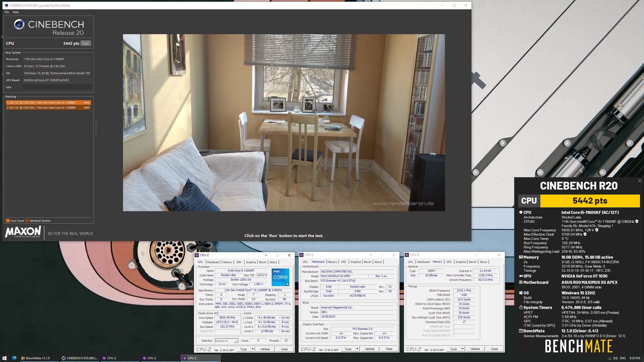Image resolution: width=644 pixels, height=362 pixels.
Task: Switch to CINEBENCH R20.060 taskbar button
Action: 80,358
